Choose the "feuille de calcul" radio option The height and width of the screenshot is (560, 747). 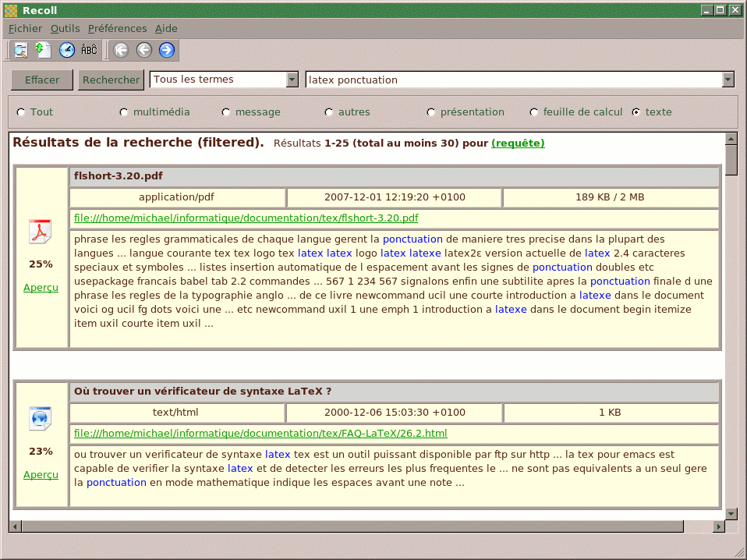(534, 112)
